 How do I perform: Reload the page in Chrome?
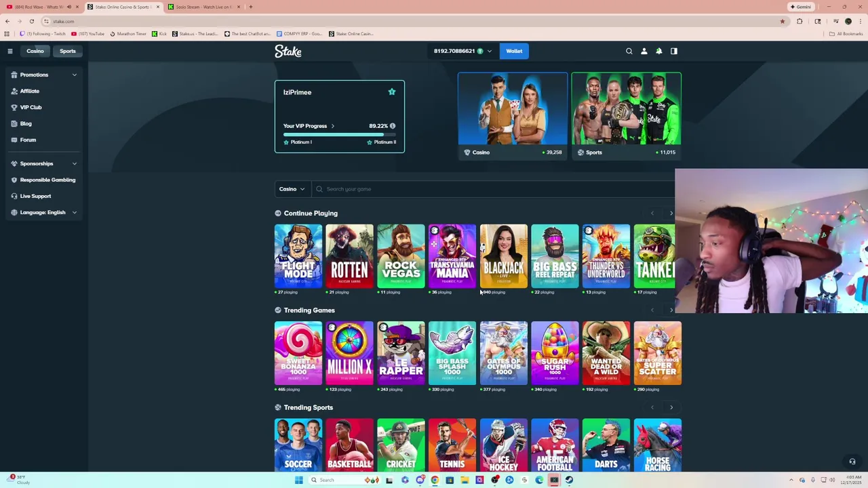coord(31,21)
